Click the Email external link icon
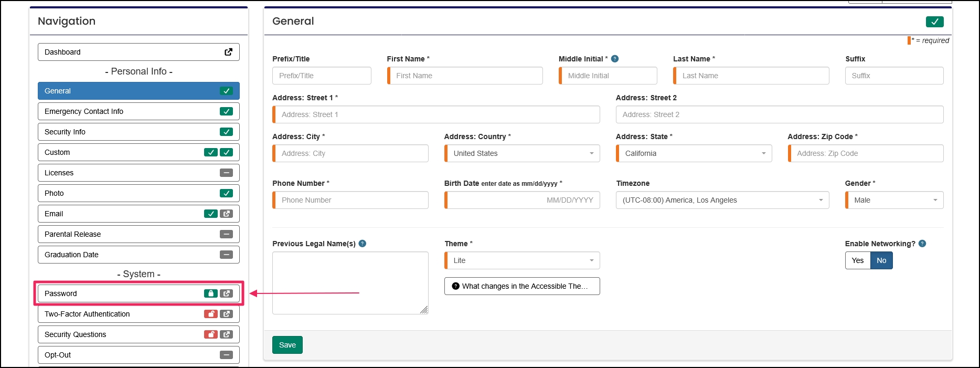Image resolution: width=980 pixels, height=368 pixels. 226,214
